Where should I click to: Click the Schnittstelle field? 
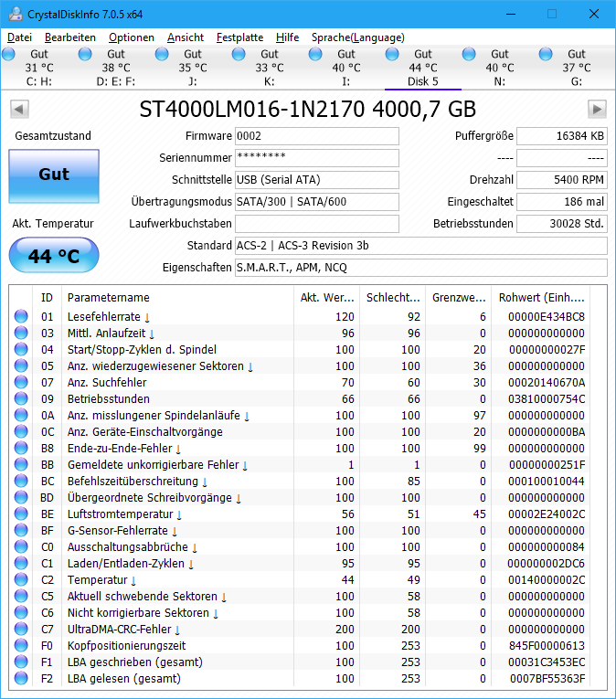click(x=317, y=180)
